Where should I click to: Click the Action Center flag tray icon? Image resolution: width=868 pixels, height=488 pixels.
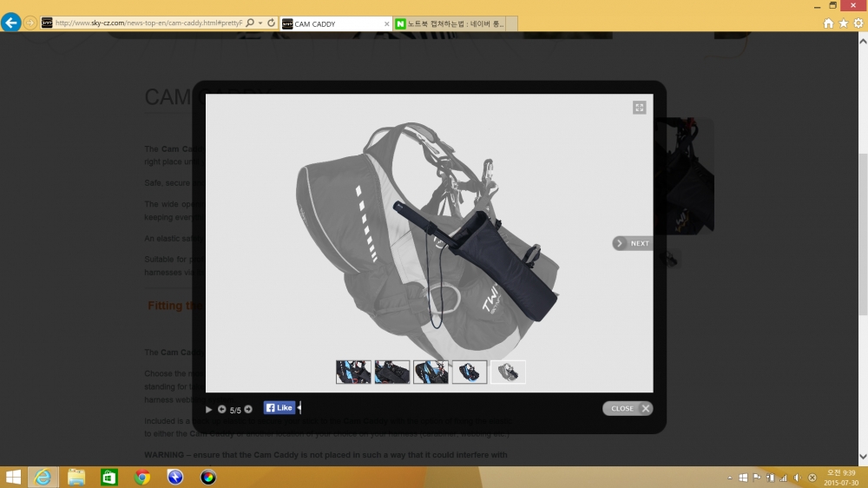click(x=757, y=478)
